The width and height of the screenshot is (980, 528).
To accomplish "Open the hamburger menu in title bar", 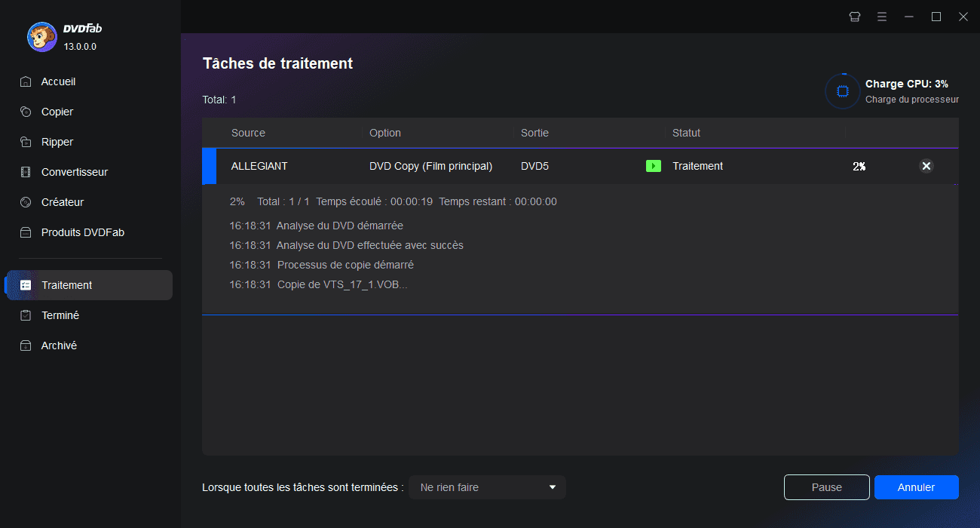I will 882,17.
